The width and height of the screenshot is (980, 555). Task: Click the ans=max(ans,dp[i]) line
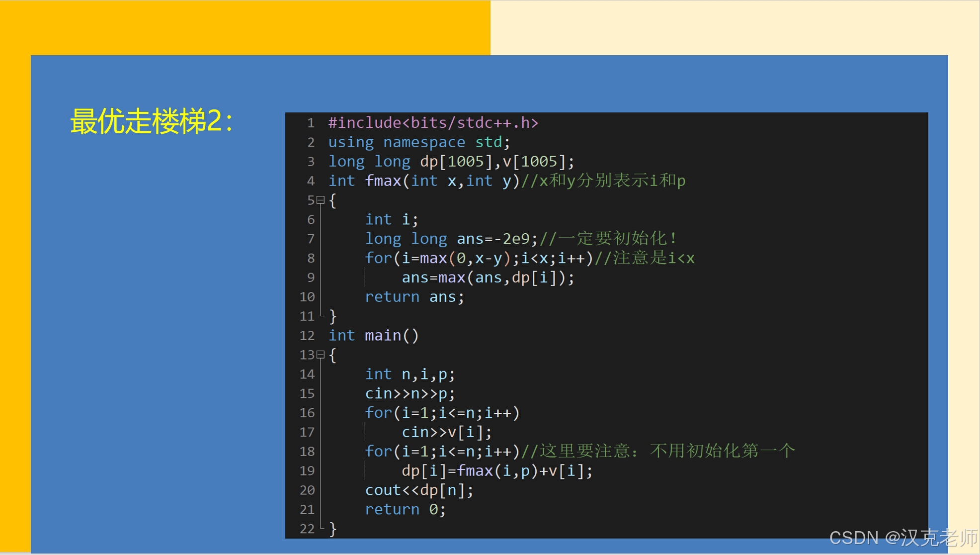(x=488, y=277)
